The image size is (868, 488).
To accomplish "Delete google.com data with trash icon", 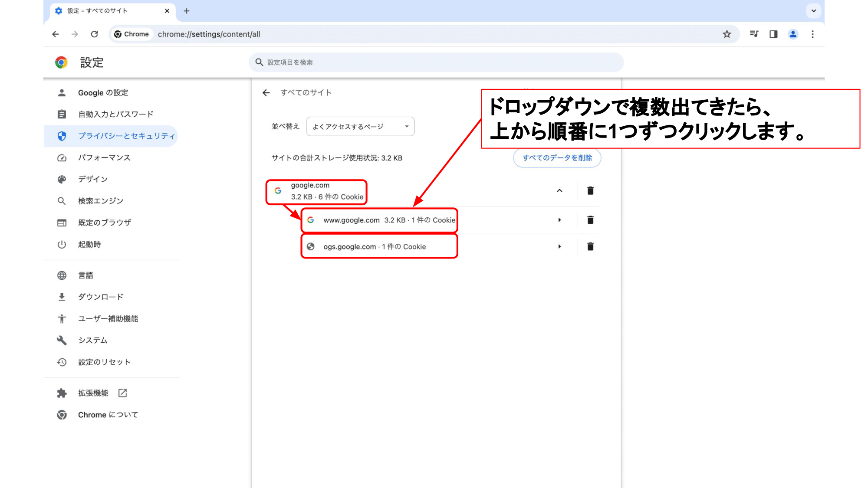I will (590, 191).
